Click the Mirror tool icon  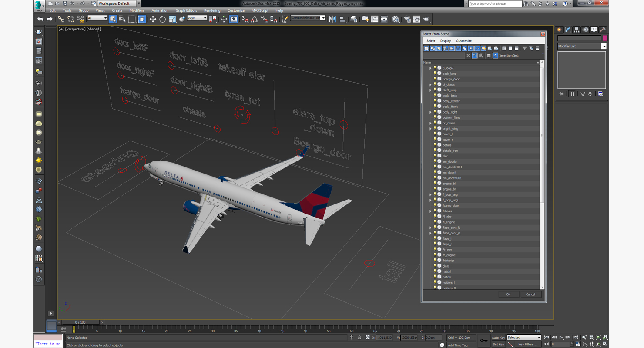click(x=332, y=19)
